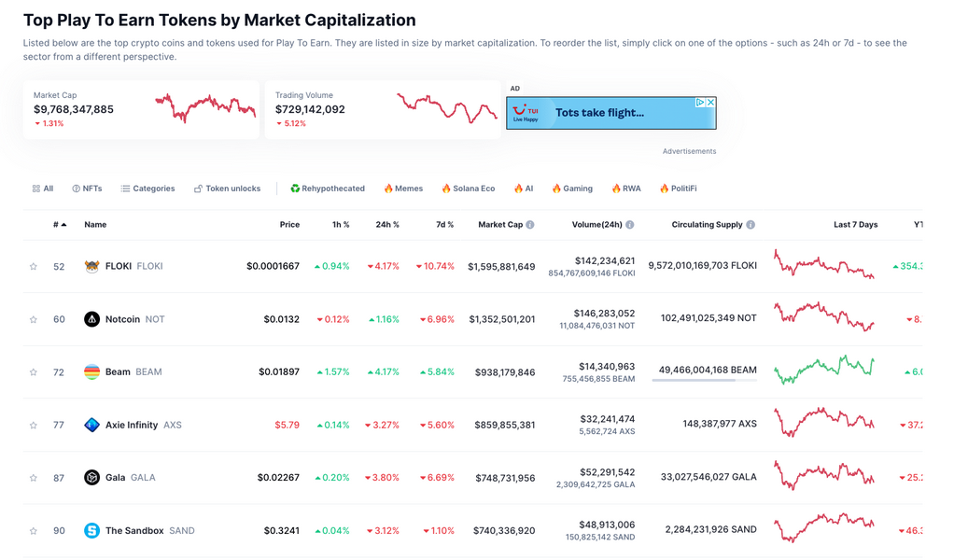Click the Notcoin logo icon

[x=91, y=319]
